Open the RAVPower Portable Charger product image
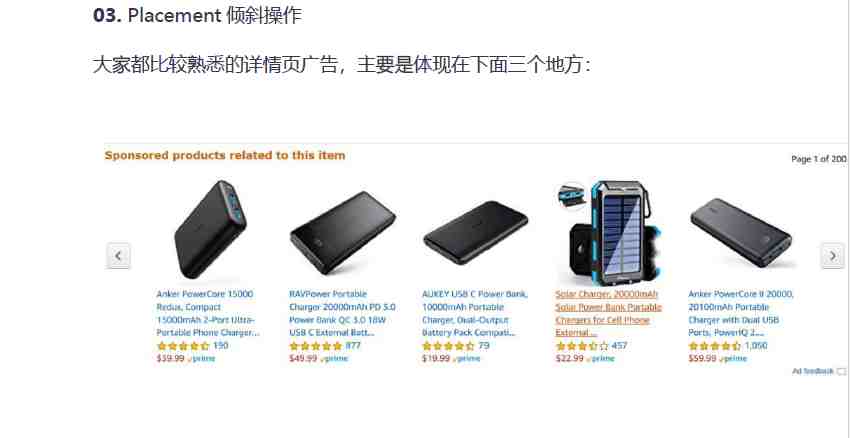 343,232
